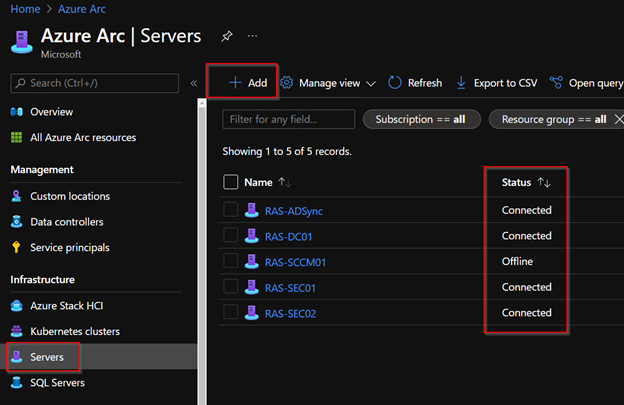Check the box for RAS-ADSync

coord(231,210)
